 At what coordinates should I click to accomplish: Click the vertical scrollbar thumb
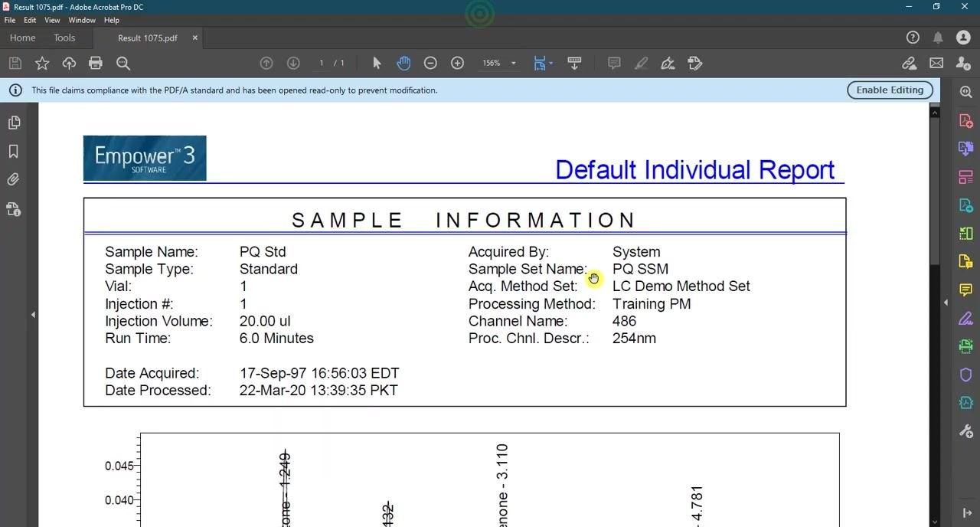coord(934,191)
